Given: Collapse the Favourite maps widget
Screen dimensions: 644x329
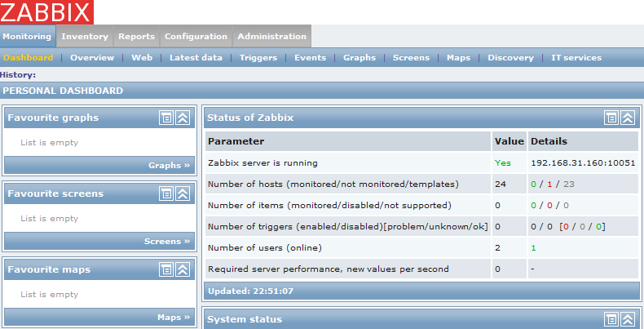Looking at the screenshot, I should tap(183, 269).
